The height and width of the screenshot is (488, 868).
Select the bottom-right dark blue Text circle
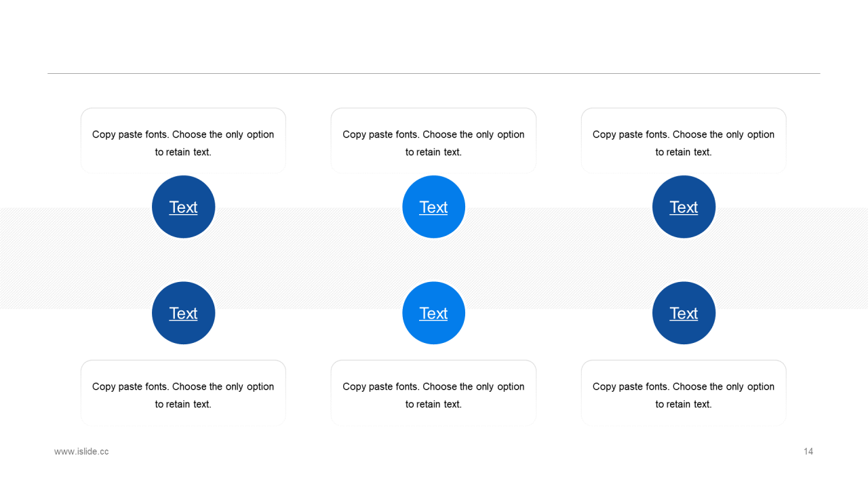tap(684, 313)
